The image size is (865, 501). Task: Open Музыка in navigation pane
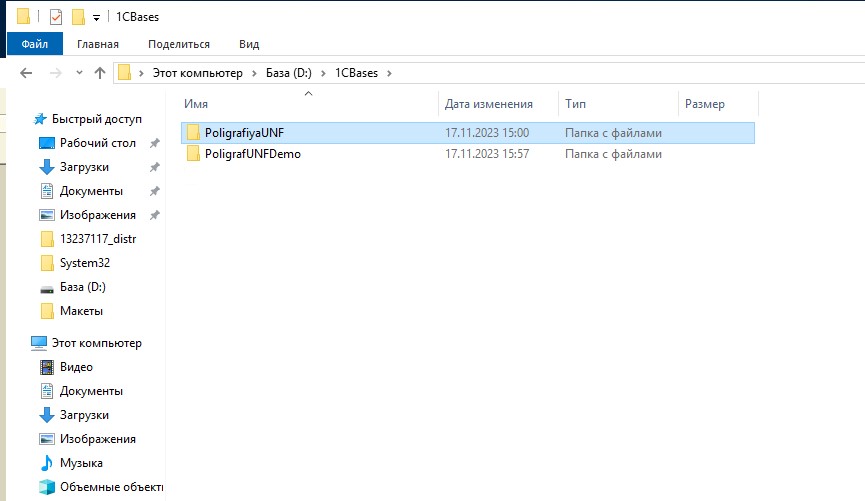(x=81, y=463)
